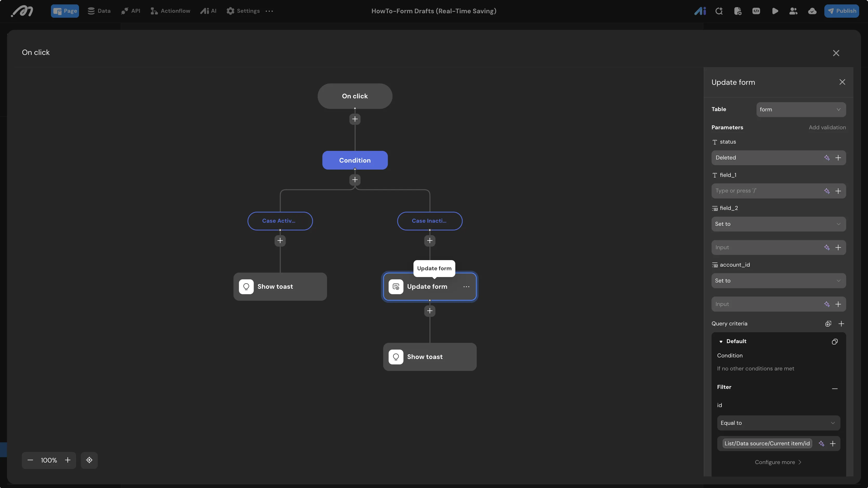Click plus icon in account_id Input row

pos(838,304)
